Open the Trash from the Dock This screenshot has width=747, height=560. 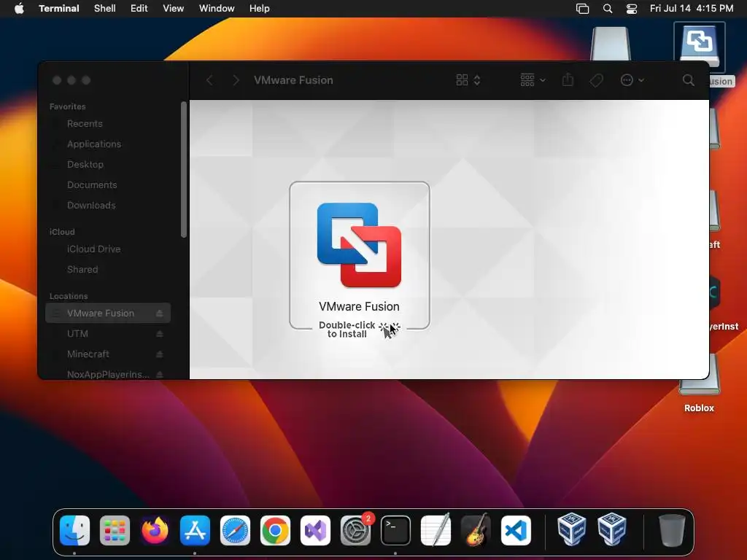[x=671, y=530]
